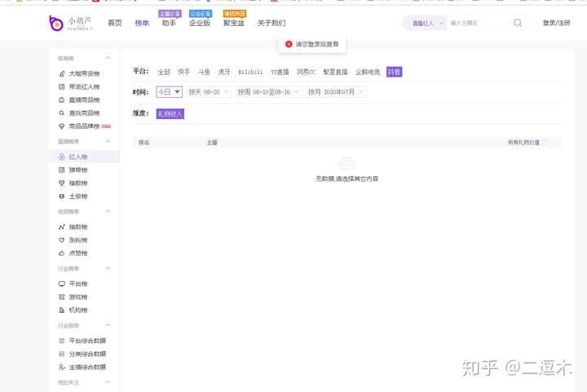Click the icon beside 弹幕榜
Viewport: 587px width, 392px height.
[62, 170]
